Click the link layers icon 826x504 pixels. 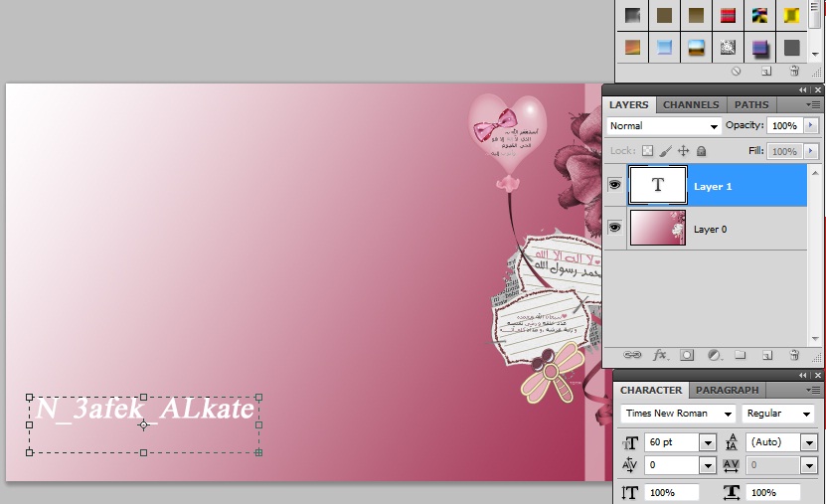coord(632,354)
